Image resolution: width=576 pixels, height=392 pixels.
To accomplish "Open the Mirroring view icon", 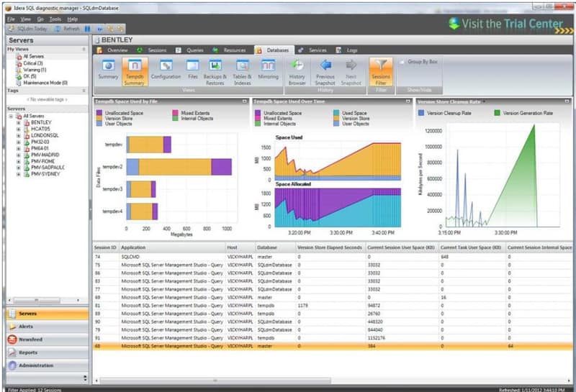I will point(268,70).
